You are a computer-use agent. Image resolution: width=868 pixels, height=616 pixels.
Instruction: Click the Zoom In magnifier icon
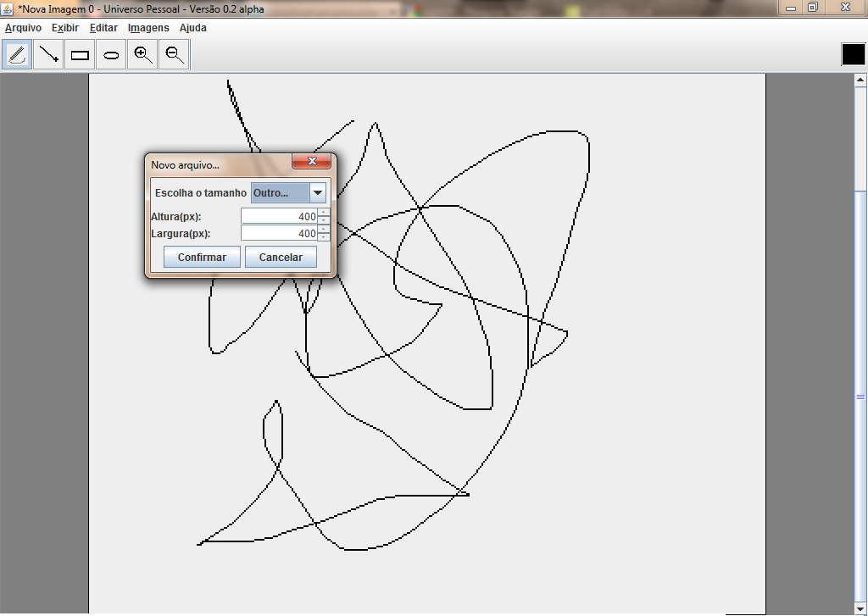click(x=142, y=55)
